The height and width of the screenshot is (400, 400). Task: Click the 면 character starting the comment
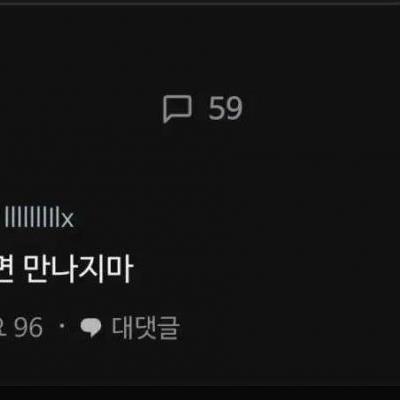pos(7,269)
